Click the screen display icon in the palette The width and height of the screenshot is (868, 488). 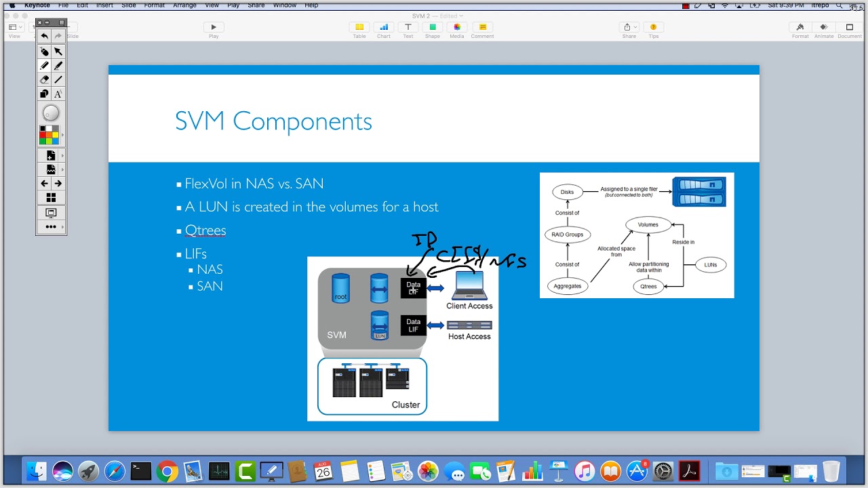click(51, 213)
